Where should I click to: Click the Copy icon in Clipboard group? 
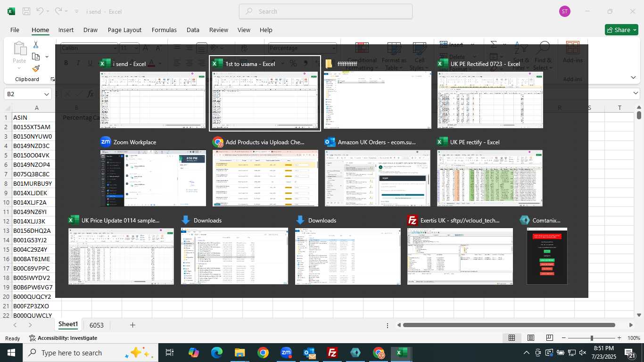36,57
